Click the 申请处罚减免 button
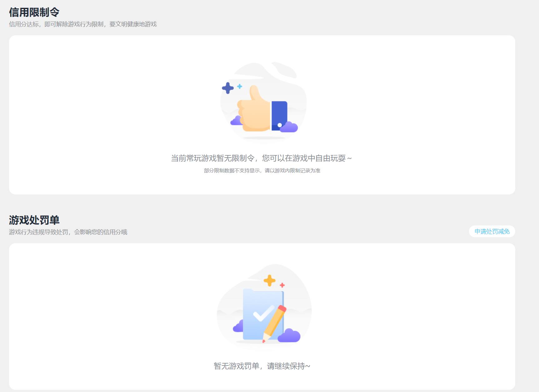Screen dimensions: 539x392 click(x=492, y=231)
